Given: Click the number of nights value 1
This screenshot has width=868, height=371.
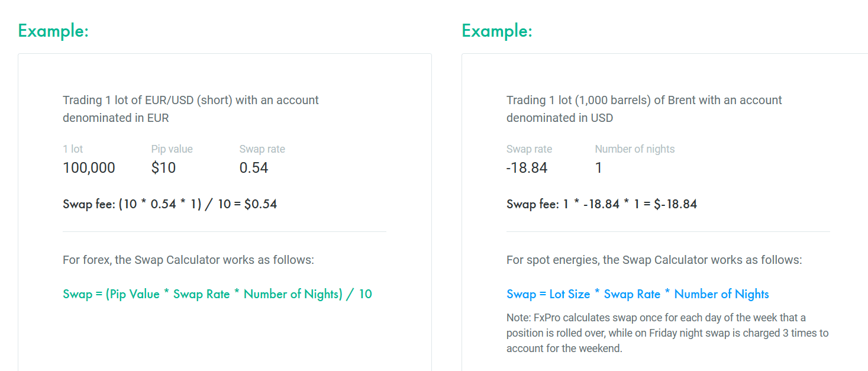Looking at the screenshot, I should [x=599, y=168].
